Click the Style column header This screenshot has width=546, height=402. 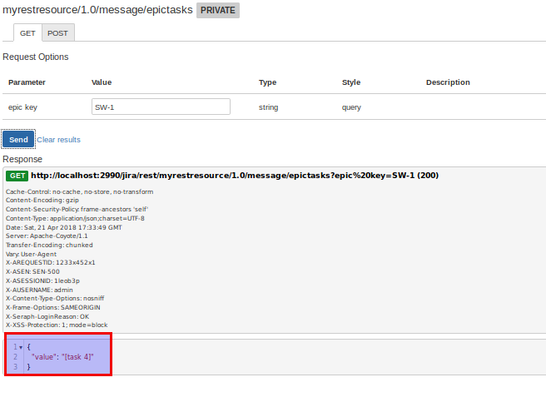351,83
